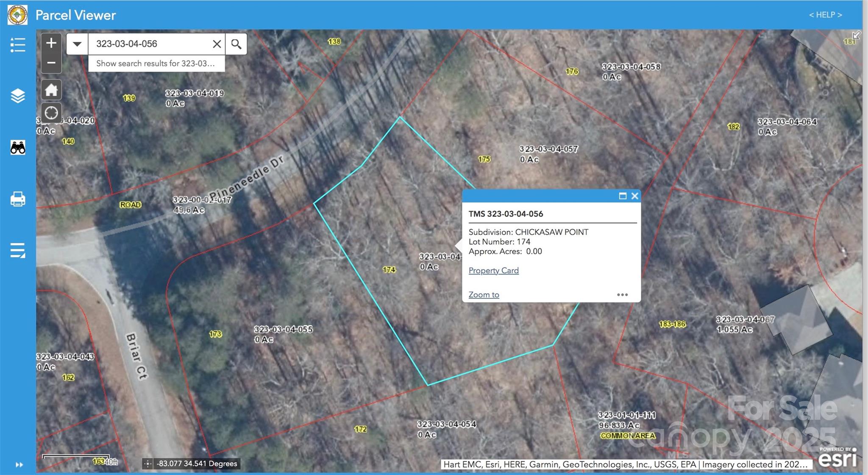The height and width of the screenshot is (475, 868).
Task: Click the Pineneedle Dr street label
Action: pos(246,177)
